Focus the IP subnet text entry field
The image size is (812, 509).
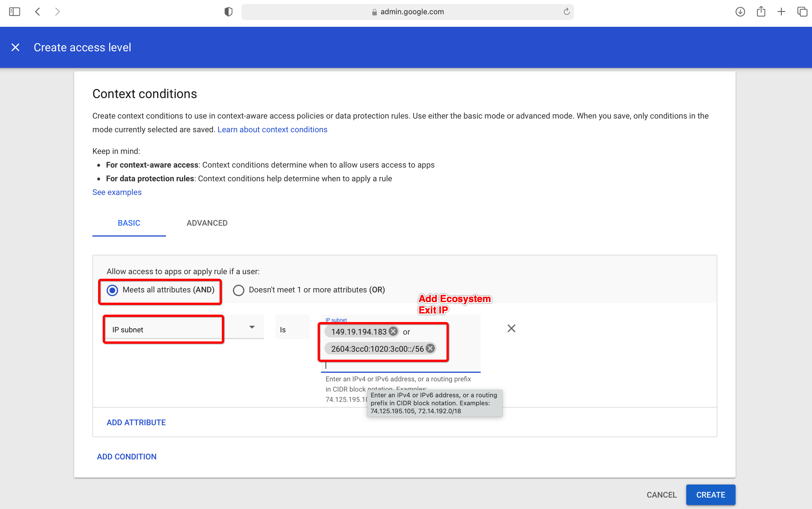pos(401,366)
